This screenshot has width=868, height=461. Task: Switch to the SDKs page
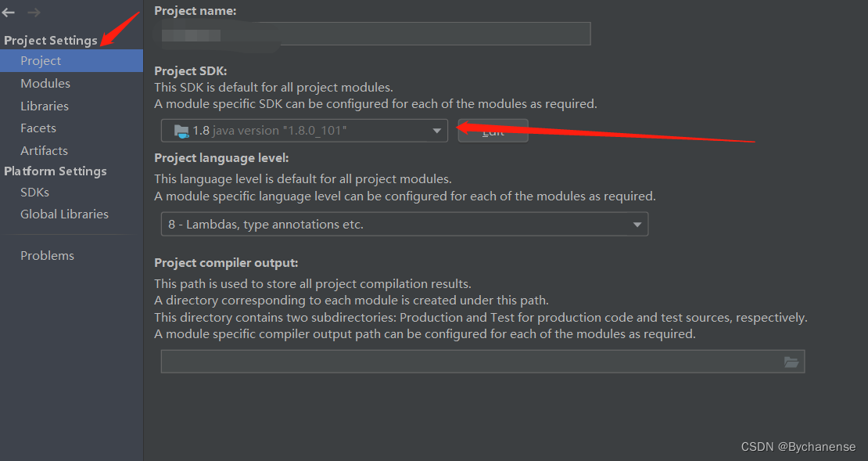34,192
